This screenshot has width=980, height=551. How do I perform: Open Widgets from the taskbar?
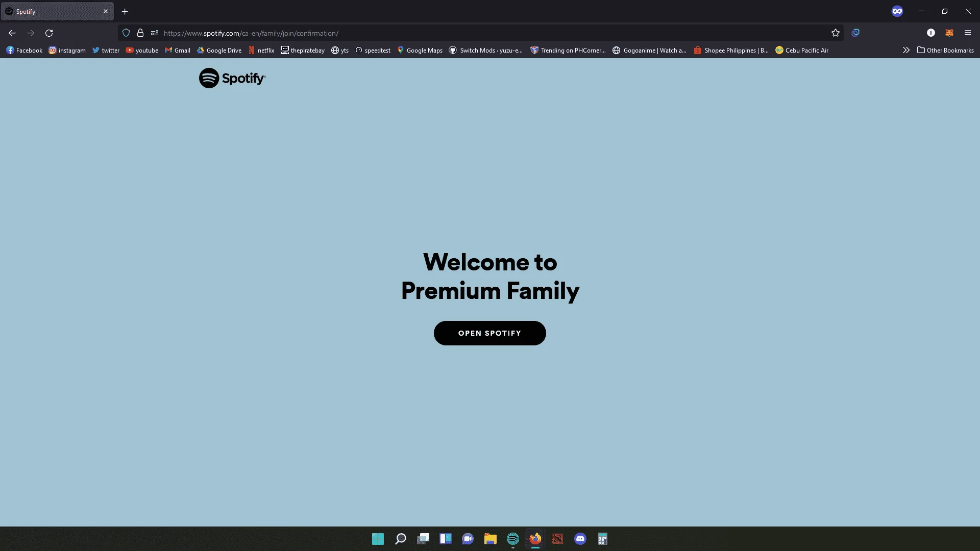446,539
